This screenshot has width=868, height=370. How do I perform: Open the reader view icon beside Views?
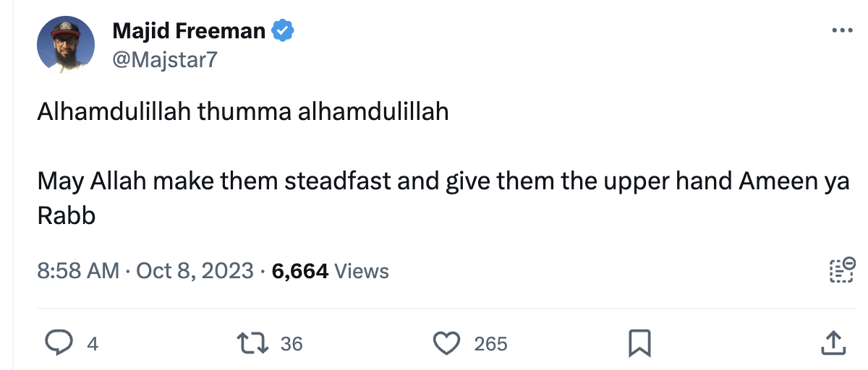[x=841, y=270]
